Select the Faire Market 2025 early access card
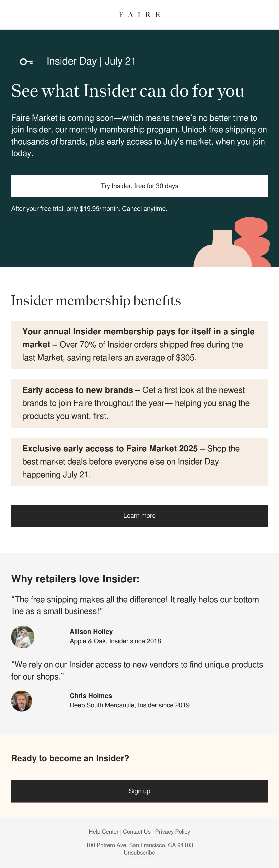This screenshot has width=279, height=868. [139, 462]
